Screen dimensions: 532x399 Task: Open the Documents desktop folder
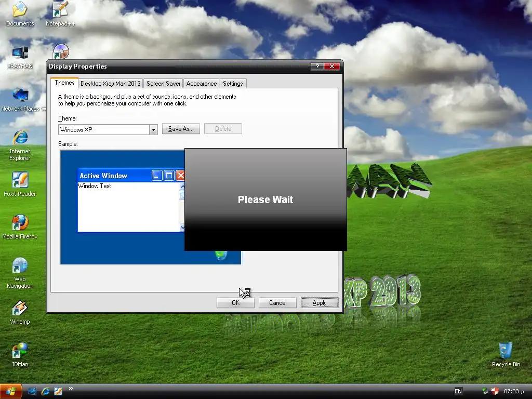[x=20, y=14]
